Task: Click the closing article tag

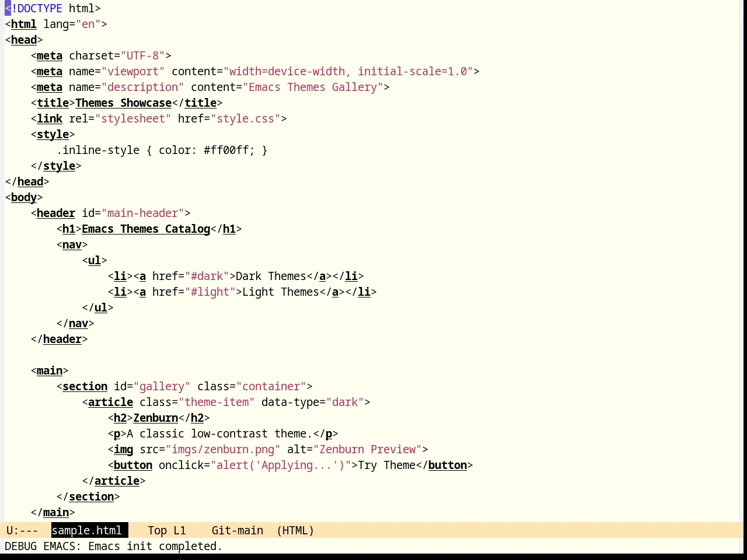Action: [x=114, y=481]
